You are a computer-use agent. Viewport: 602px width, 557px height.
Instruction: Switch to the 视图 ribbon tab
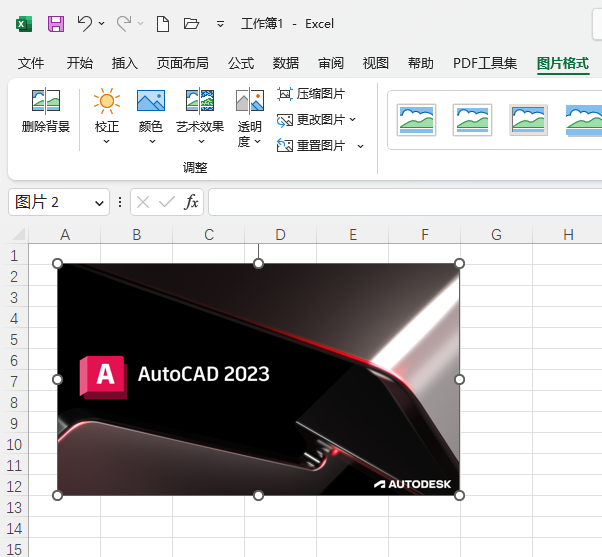coord(376,63)
